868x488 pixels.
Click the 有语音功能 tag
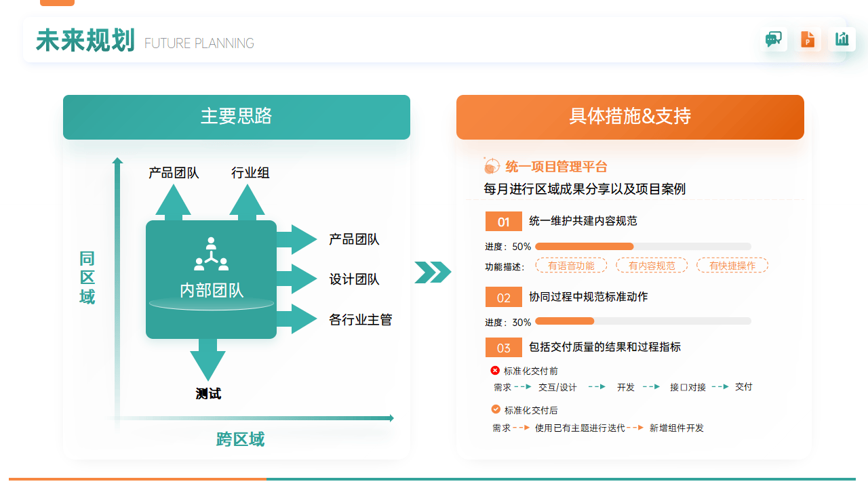(x=571, y=266)
